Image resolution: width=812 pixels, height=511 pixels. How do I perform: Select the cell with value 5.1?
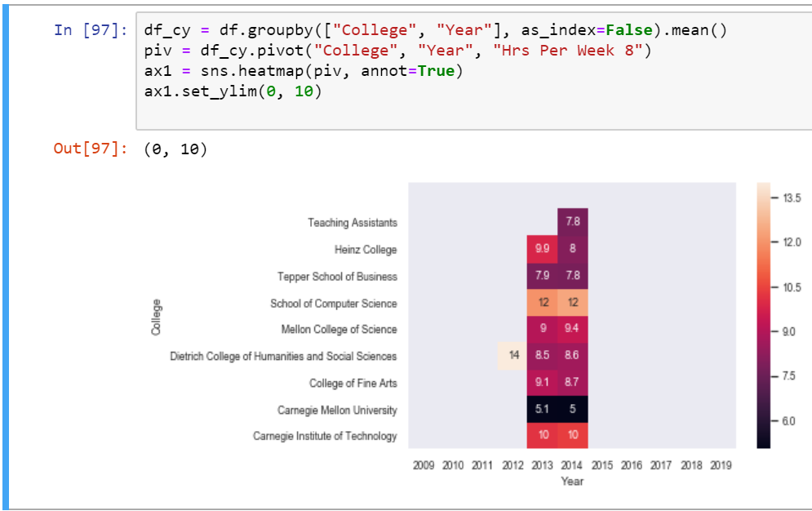(542, 410)
